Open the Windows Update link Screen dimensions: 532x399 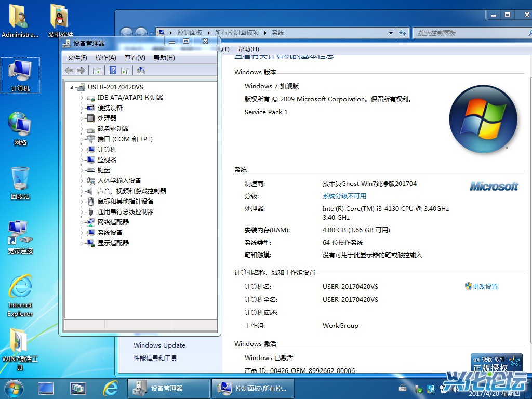[159, 345]
